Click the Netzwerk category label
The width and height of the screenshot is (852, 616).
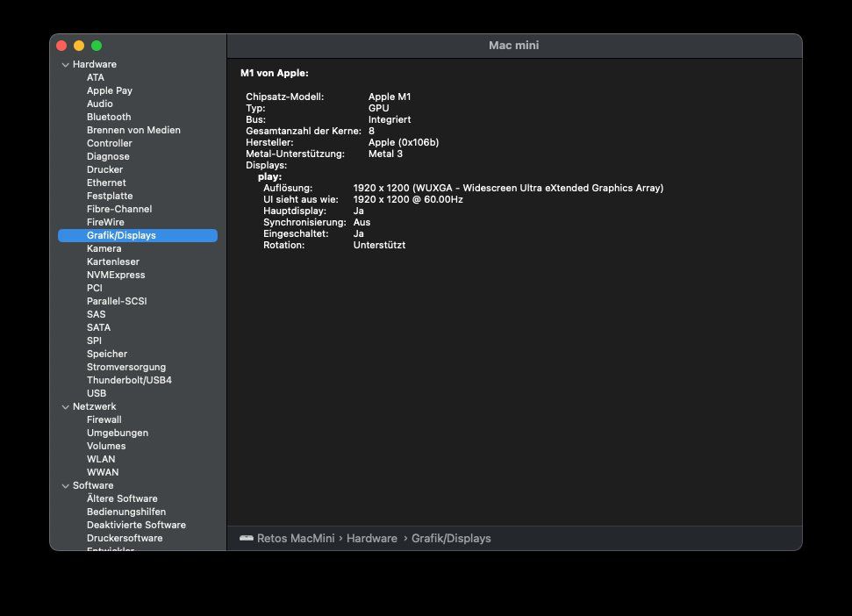[94, 406]
